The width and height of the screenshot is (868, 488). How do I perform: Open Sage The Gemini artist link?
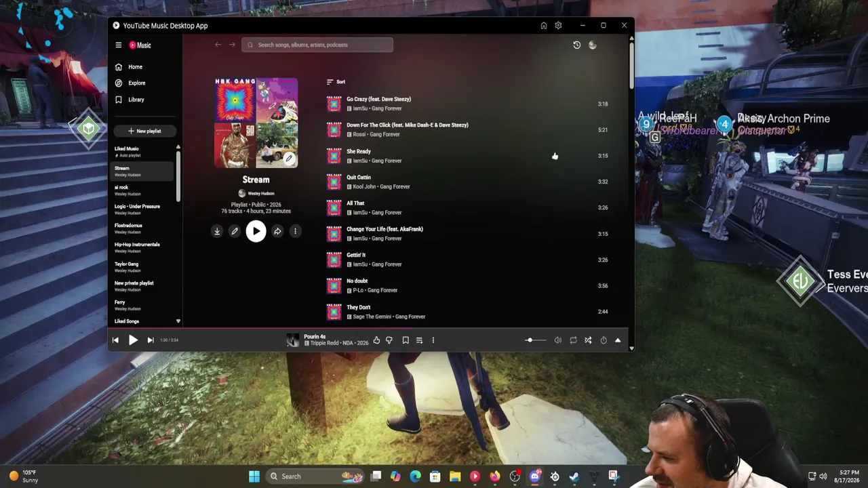pos(372,317)
